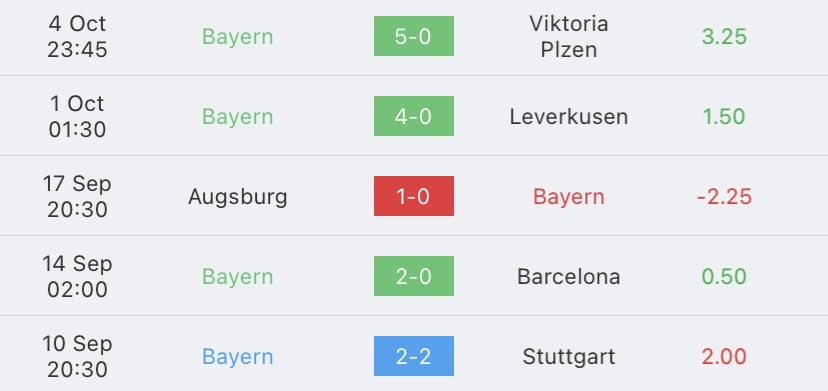Select red Bayern away team name

click(x=569, y=197)
